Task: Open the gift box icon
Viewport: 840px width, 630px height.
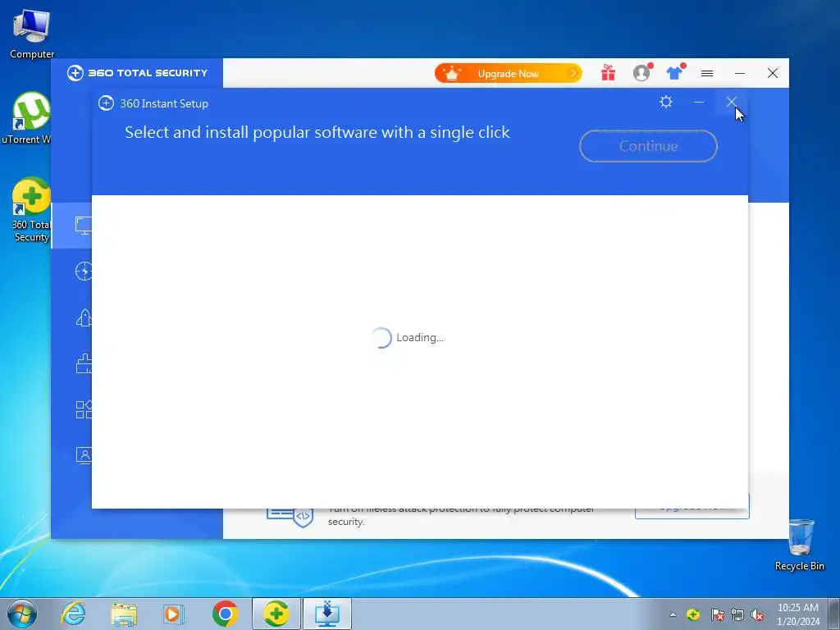Action: 608,73
